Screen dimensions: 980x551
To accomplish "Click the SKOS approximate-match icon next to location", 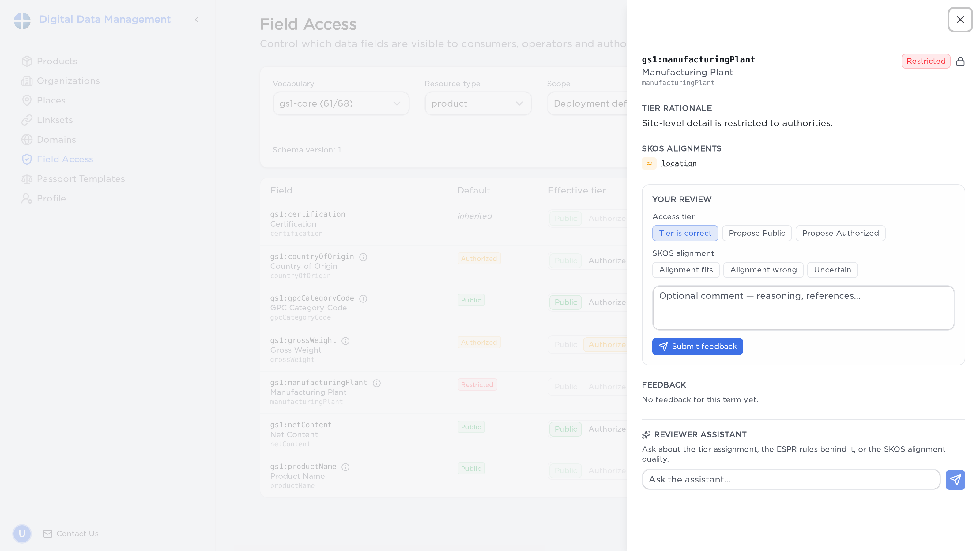I will point(649,163).
